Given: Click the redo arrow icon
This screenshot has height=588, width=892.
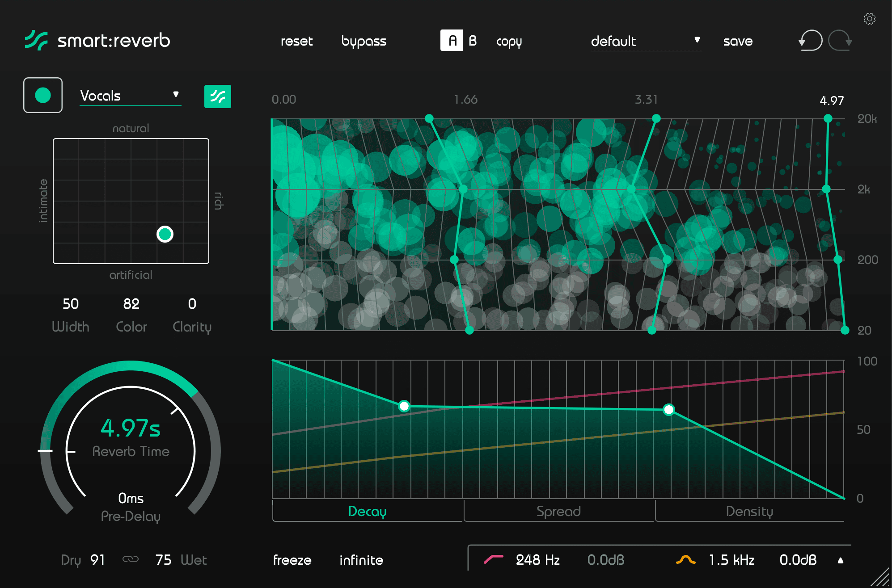Looking at the screenshot, I should 840,41.
